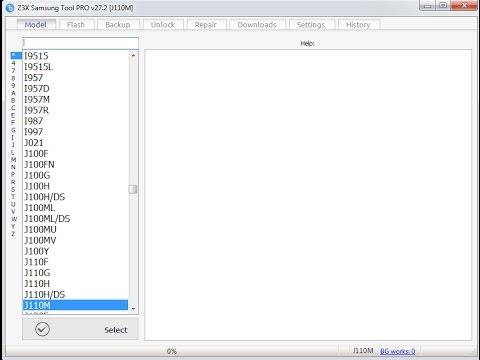
Task: Select model I957M
Action: pos(76,99)
